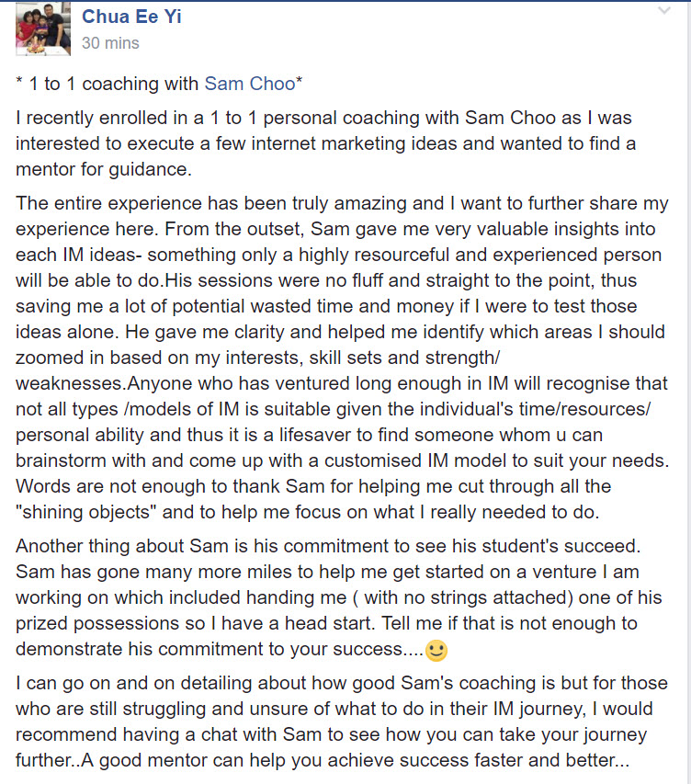This screenshot has width=691, height=784.
Task: Click the 30 mins timestamp
Action: pyautogui.click(x=110, y=43)
